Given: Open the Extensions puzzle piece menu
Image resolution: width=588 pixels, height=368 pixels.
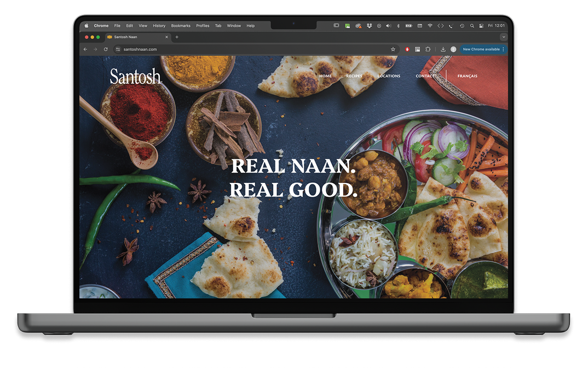Looking at the screenshot, I should click(x=428, y=49).
